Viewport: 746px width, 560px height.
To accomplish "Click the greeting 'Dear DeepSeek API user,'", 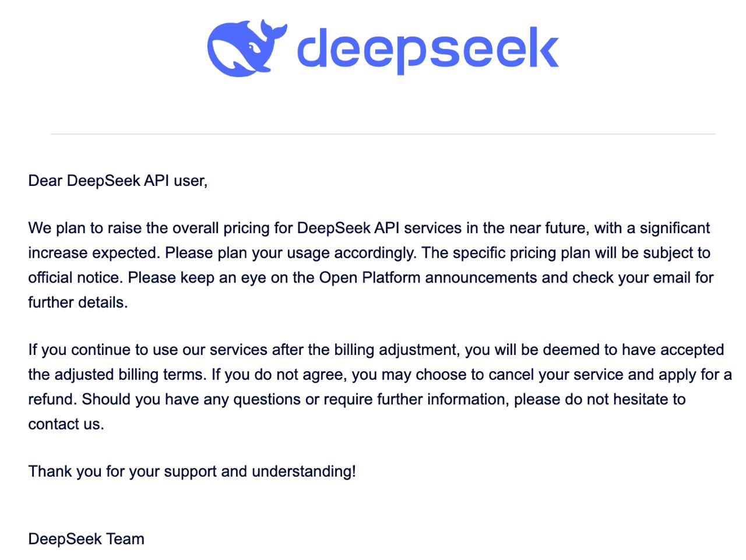I will pyautogui.click(x=118, y=181).
